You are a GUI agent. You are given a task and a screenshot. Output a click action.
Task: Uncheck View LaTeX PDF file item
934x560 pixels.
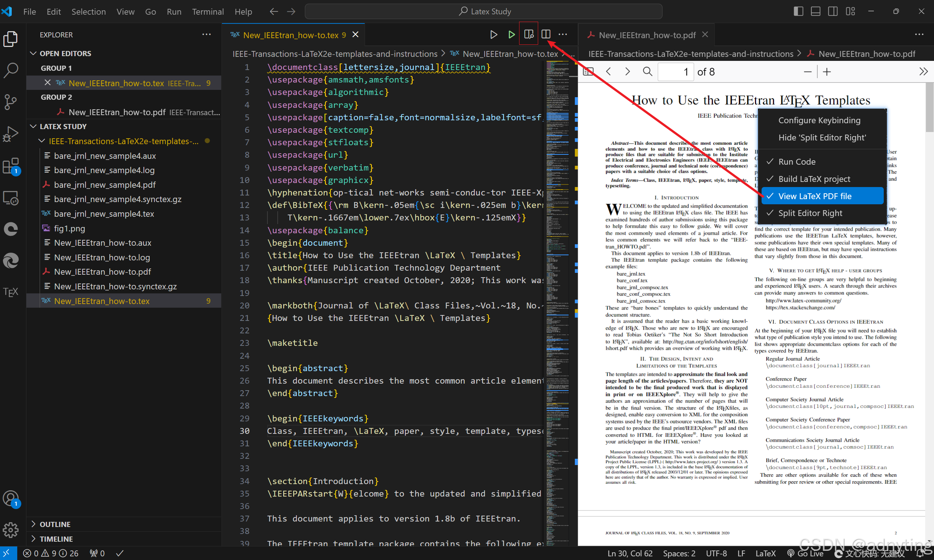pos(822,196)
